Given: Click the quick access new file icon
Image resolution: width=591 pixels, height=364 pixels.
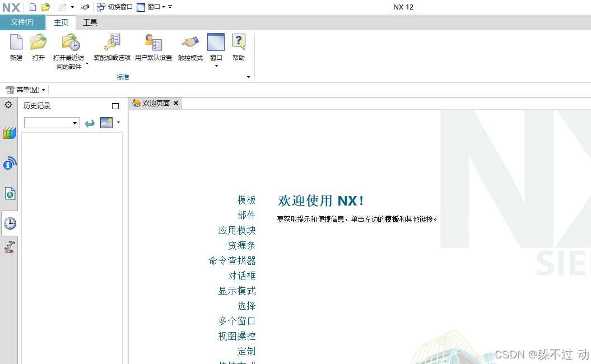Looking at the screenshot, I should coord(33,7).
